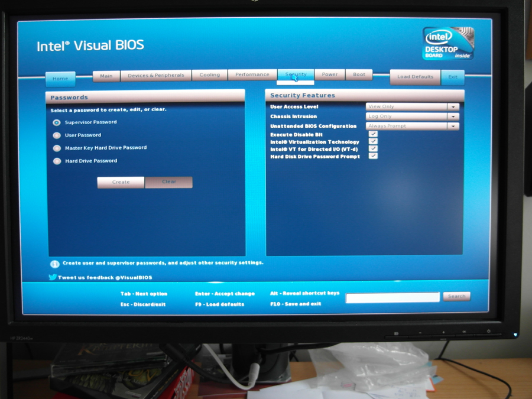Click the Security Features panel header
532x399 pixels.
[365, 95]
